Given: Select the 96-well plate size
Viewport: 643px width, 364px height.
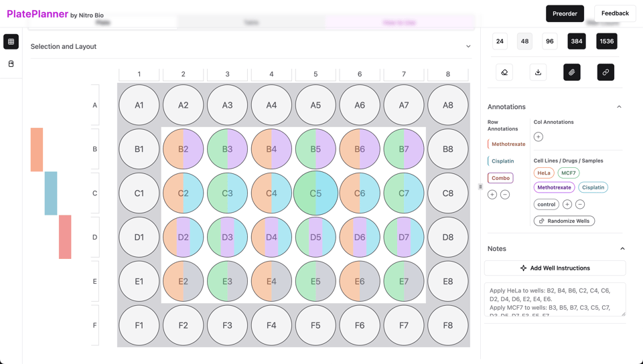Looking at the screenshot, I should coord(549,41).
